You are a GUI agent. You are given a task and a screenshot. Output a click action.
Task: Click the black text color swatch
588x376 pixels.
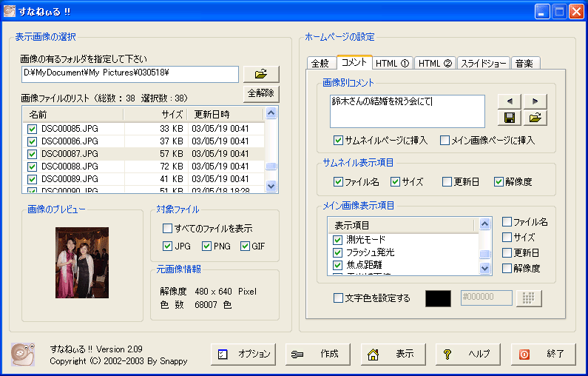[x=438, y=298]
